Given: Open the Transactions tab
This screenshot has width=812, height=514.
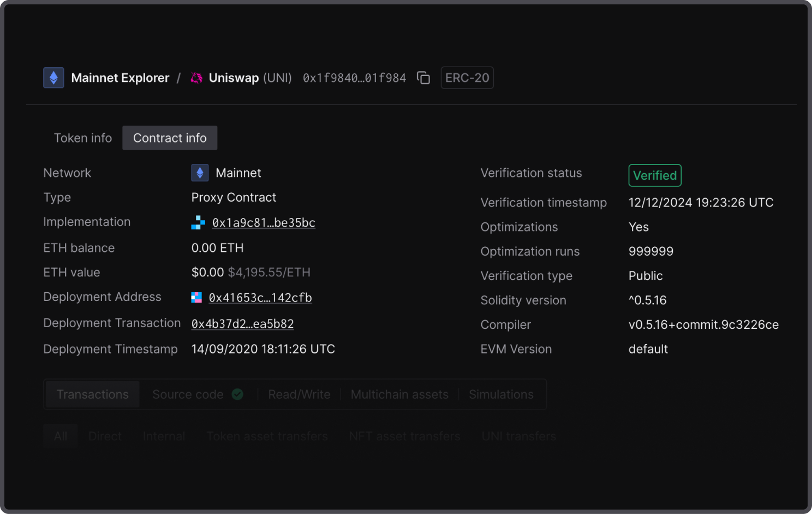Looking at the screenshot, I should click(x=93, y=394).
